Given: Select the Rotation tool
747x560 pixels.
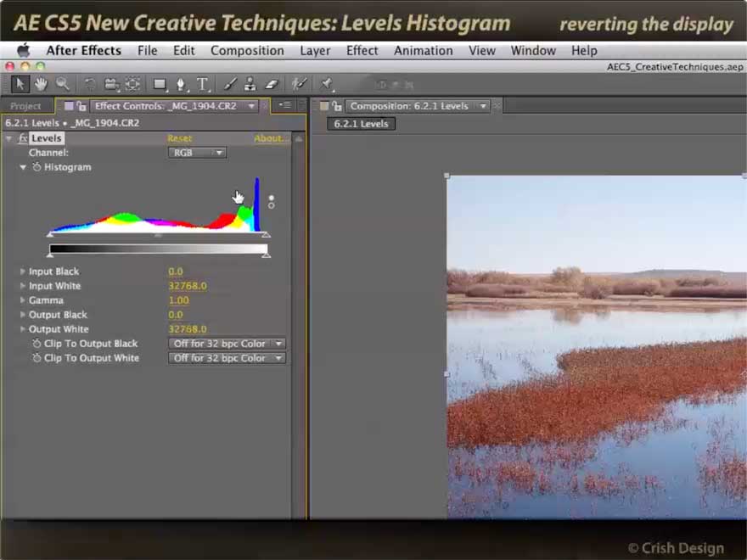Looking at the screenshot, I should coord(89,85).
